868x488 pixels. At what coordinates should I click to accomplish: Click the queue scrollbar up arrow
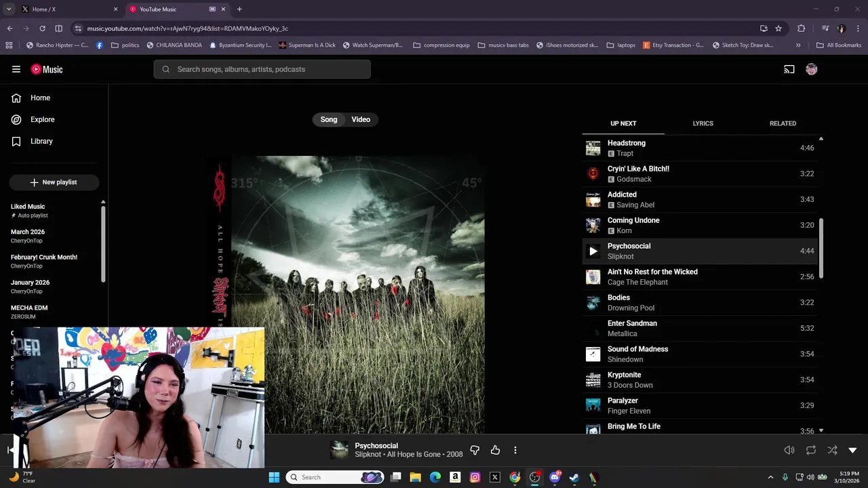click(821, 139)
